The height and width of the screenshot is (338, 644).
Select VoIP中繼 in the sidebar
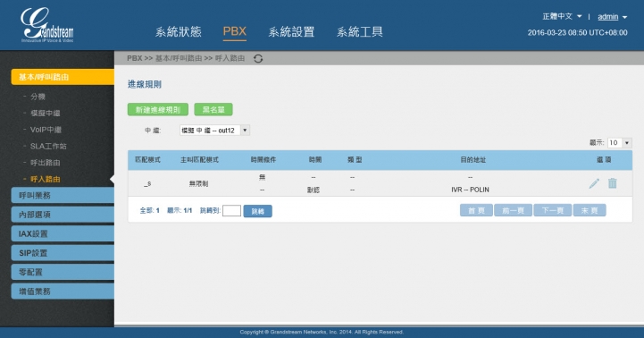coord(46,130)
